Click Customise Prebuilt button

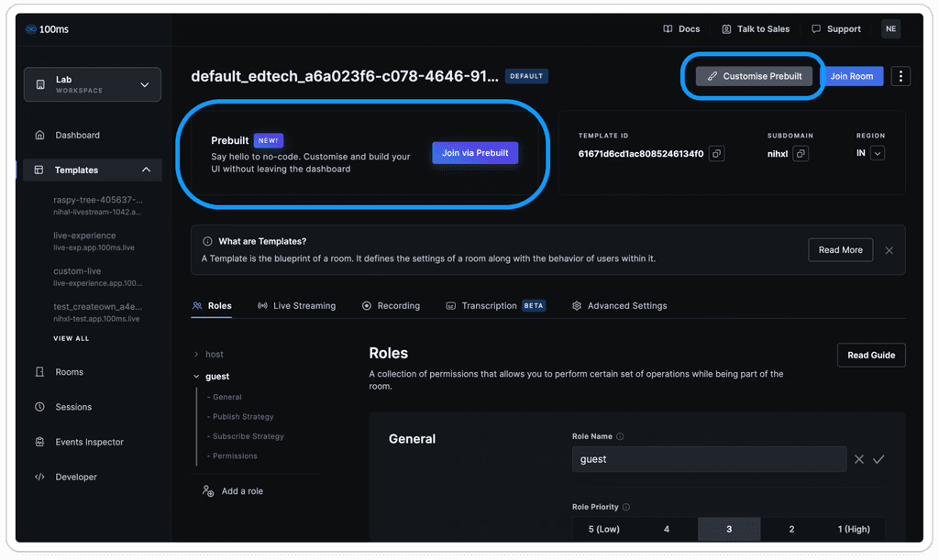coord(754,76)
